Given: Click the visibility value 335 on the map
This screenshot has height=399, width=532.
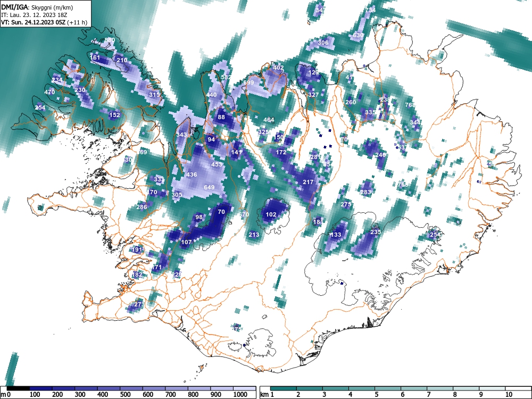Looking at the screenshot, I should point(370,112).
